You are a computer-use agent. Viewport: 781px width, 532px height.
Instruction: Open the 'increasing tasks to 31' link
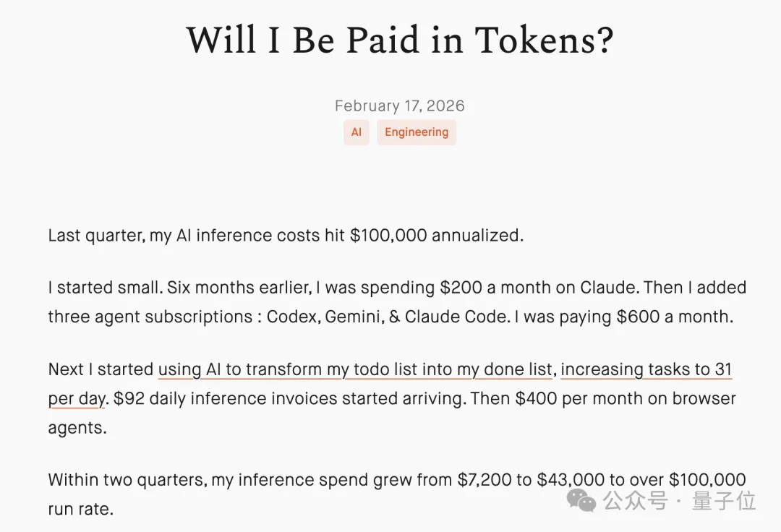click(646, 369)
